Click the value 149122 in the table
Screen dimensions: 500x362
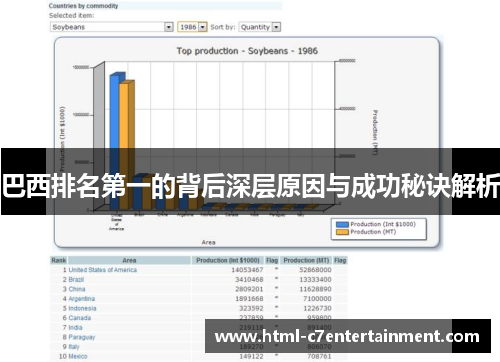pos(251,356)
